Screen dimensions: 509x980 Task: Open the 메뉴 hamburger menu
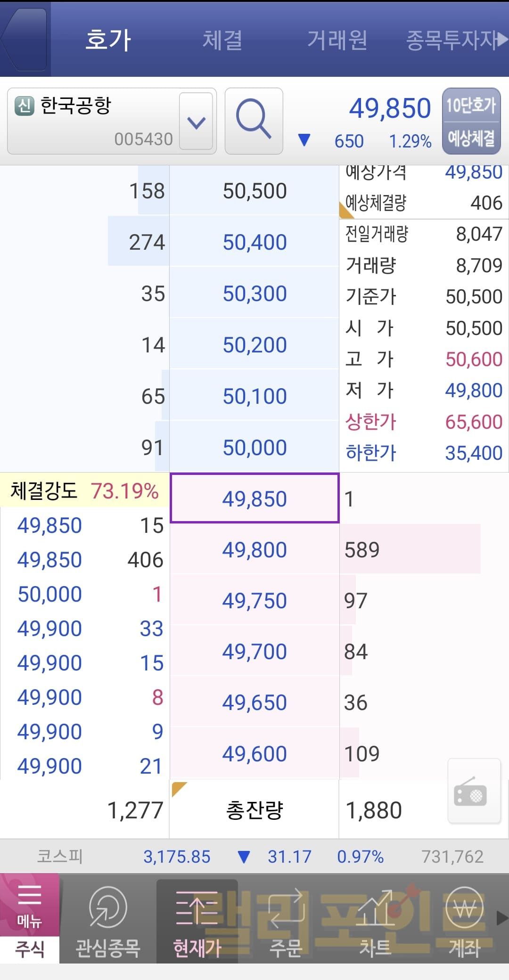click(29, 905)
